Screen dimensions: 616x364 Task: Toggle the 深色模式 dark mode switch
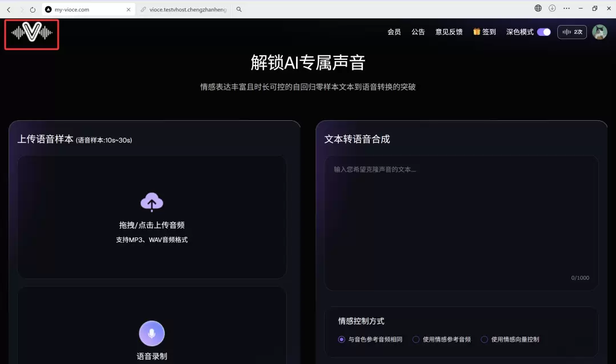[x=544, y=32]
